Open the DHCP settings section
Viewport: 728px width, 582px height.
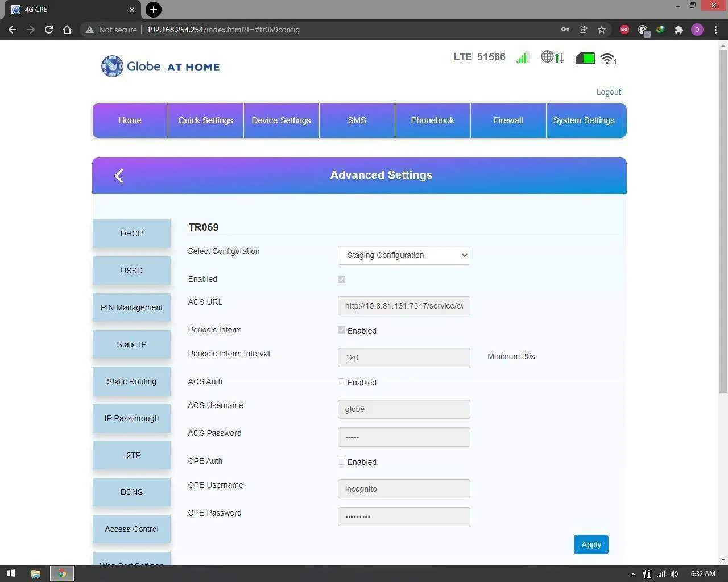131,234
